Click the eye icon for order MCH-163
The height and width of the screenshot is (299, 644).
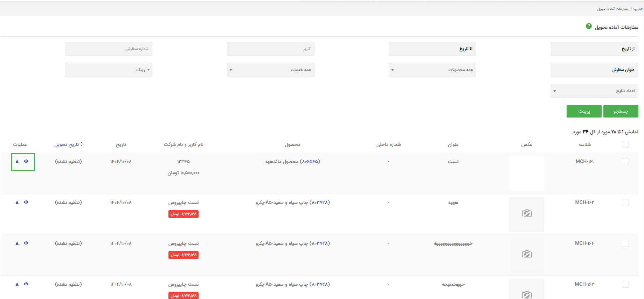[26, 284]
